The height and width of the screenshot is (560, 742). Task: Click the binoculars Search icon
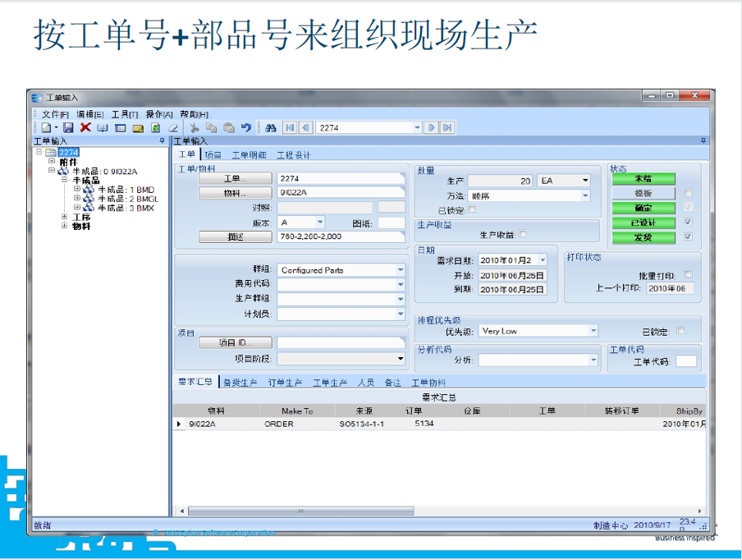pyautogui.click(x=270, y=127)
